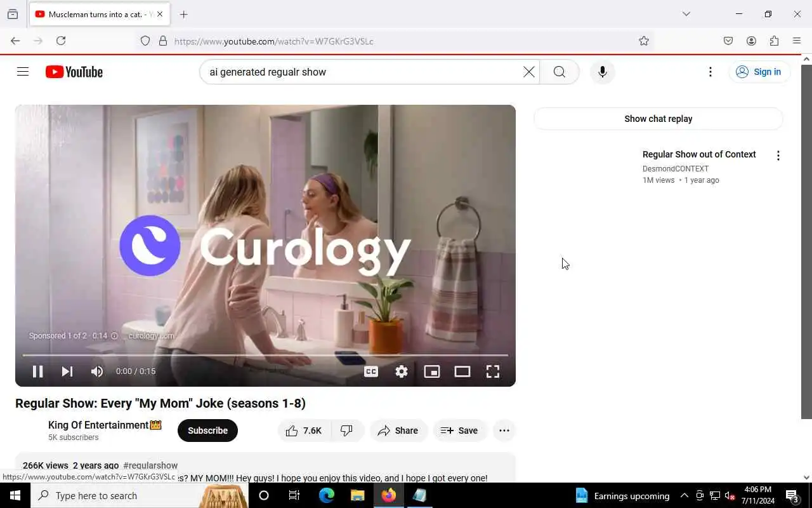Open player settings gear

(x=402, y=371)
